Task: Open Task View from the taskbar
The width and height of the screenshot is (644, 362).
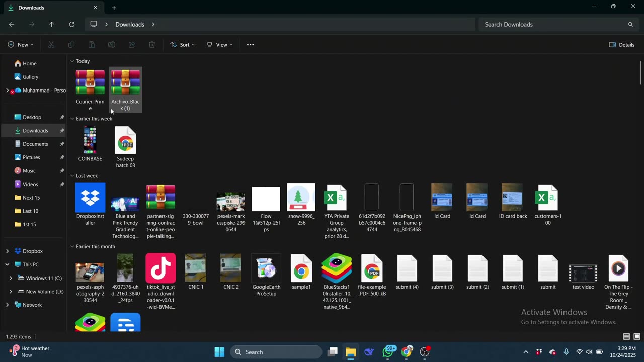Action: click(x=333, y=352)
